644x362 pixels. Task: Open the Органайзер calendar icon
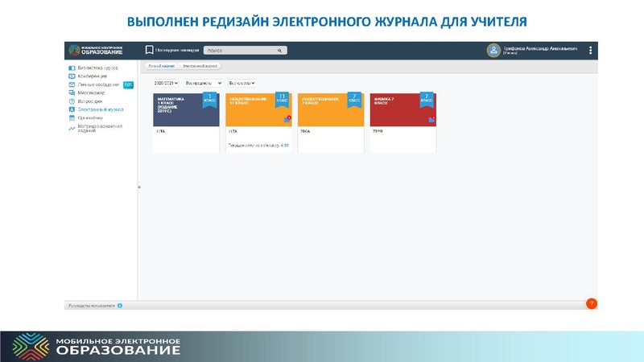72,117
